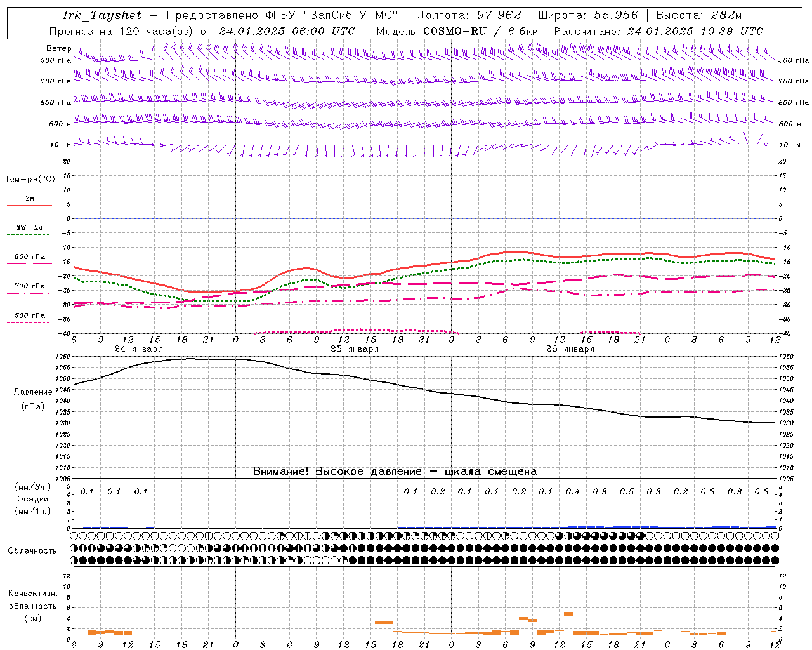Select the date label 25 января
Screen dimensions: 812x650
(x=354, y=349)
